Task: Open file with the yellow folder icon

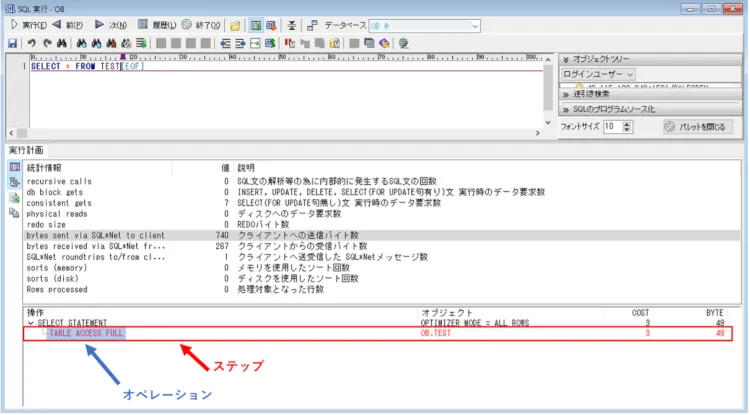Action: [x=235, y=26]
